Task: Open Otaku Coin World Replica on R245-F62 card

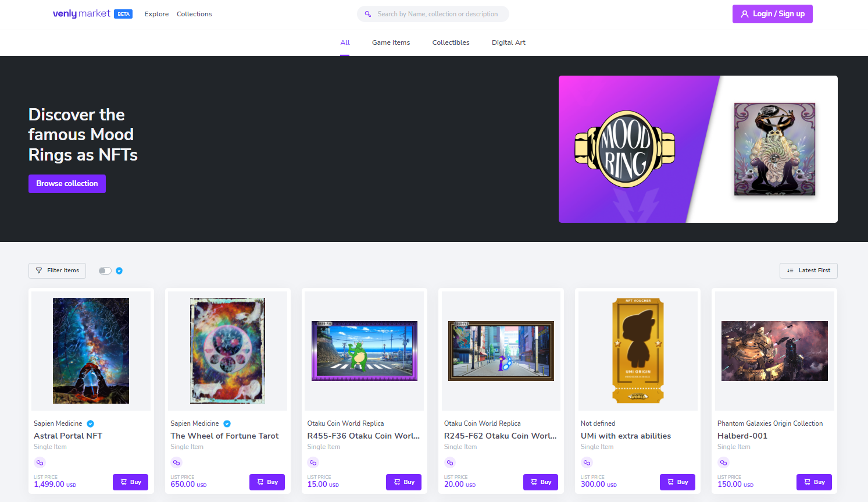Action: click(482, 423)
